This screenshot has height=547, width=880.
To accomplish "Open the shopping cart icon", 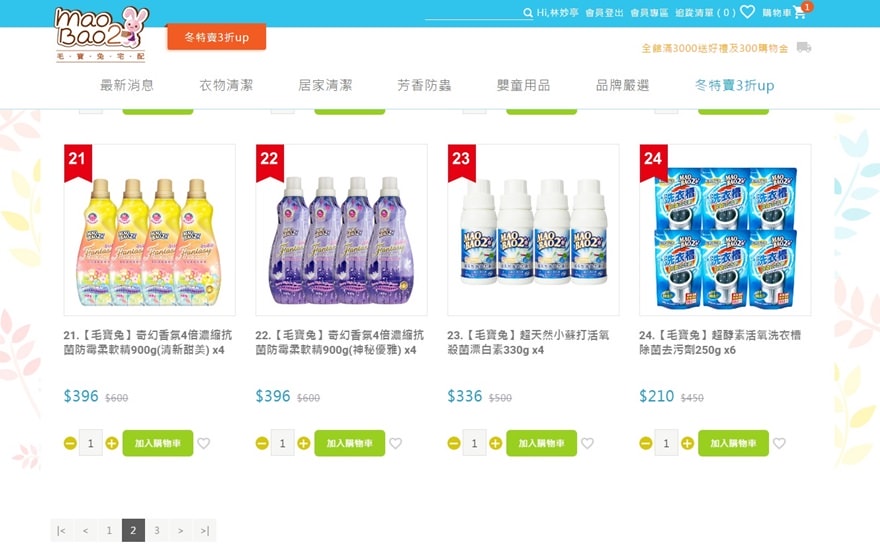I will [x=800, y=13].
